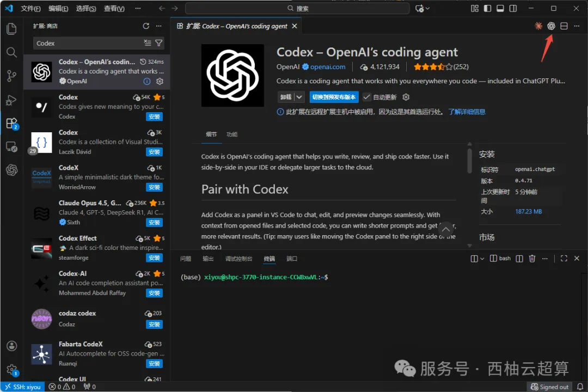Open the overflow menu in menu bar
Viewport: 588px width, 392px height.
(138, 8)
